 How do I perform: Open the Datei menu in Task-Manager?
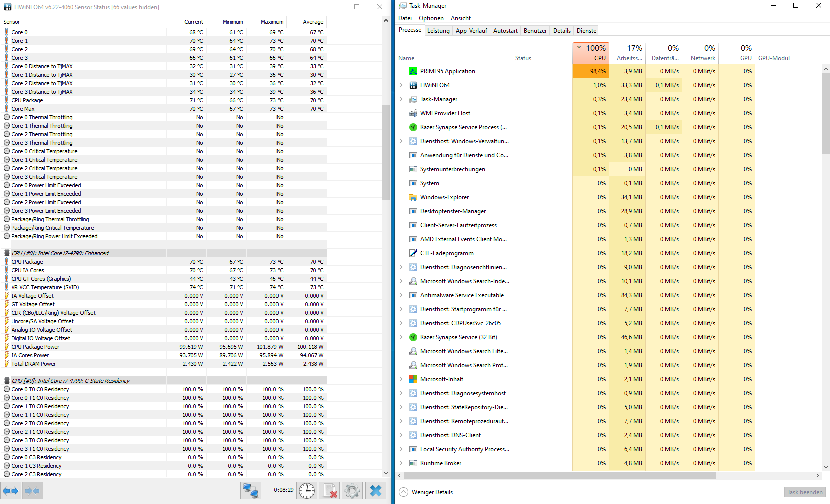(405, 18)
